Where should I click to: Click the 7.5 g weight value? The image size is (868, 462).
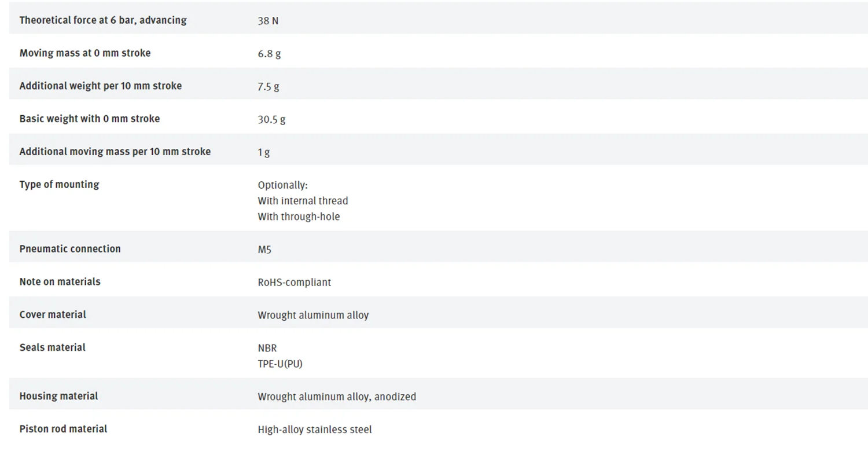point(269,87)
